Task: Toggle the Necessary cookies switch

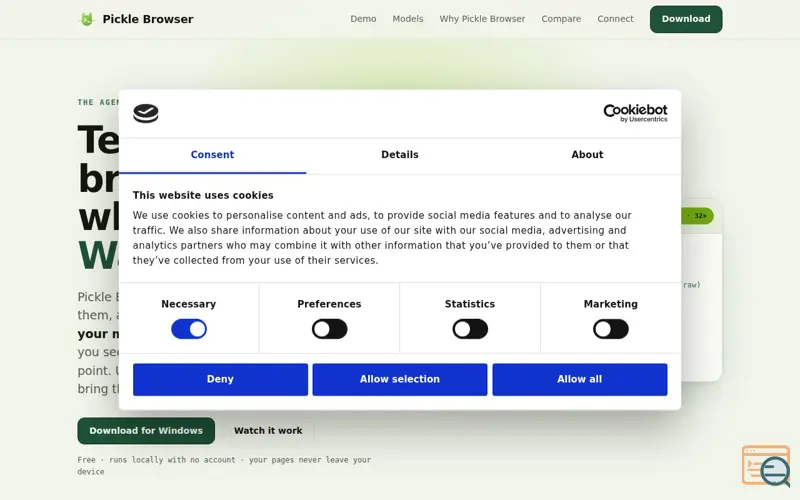Action: [189, 329]
